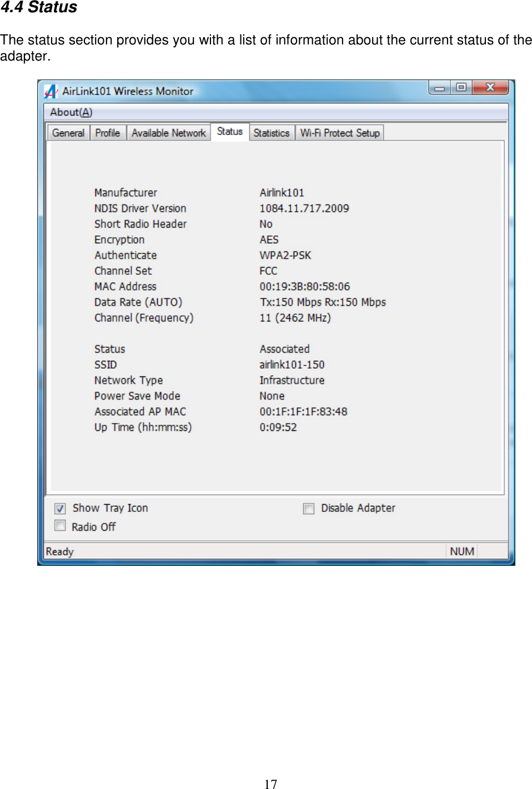The image size is (532, 789).
Task: Click the Up Time (hh:mm:ss) label
Action: click(143, 427)
